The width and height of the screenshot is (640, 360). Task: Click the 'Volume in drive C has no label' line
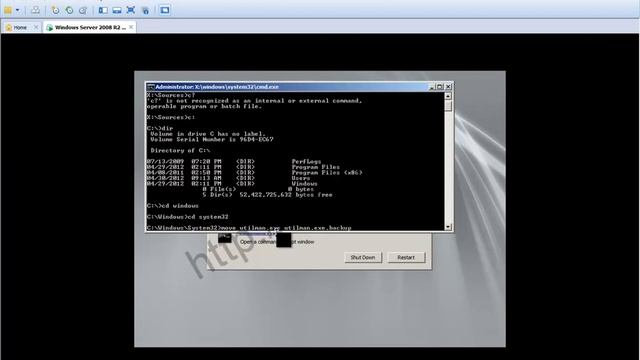pyautogui.click(x=208, y=134)
